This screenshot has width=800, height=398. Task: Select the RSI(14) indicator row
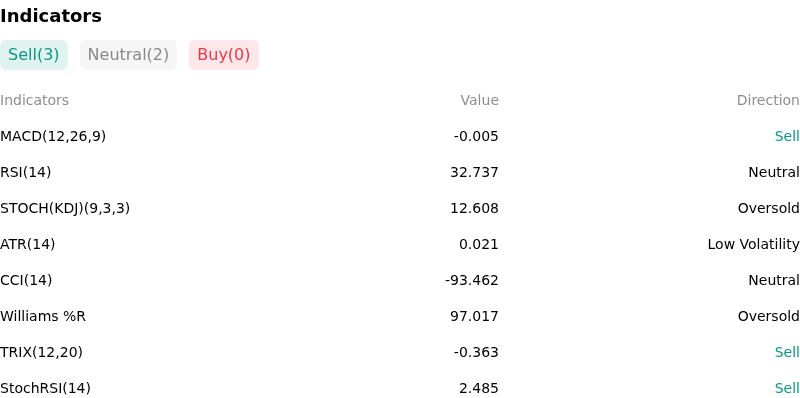click(x=400, y=172)
